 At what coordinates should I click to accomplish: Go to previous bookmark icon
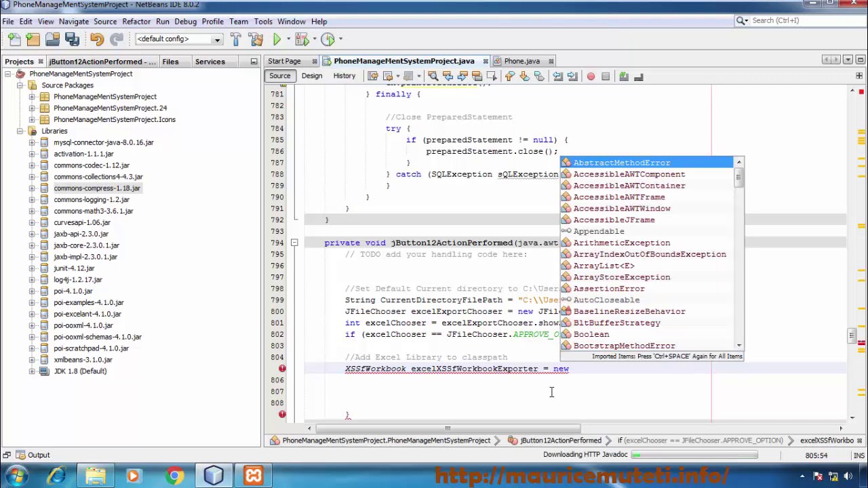[510, 77]
